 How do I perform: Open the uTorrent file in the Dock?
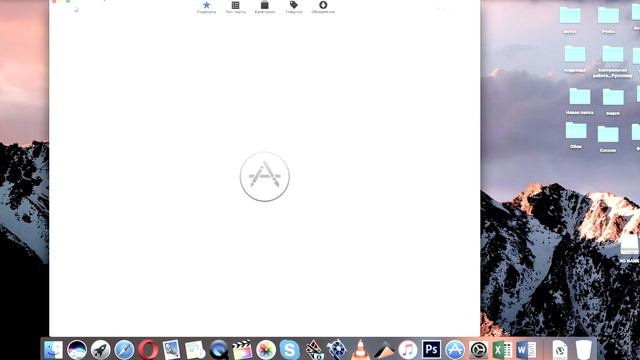(x=560, y=350)
